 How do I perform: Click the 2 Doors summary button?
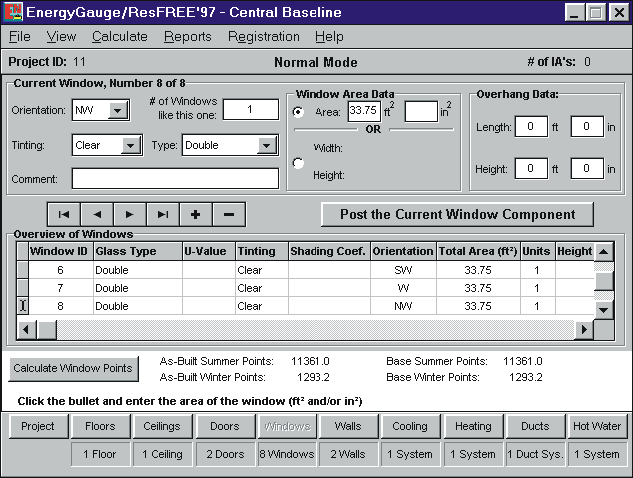coord(224,454)
